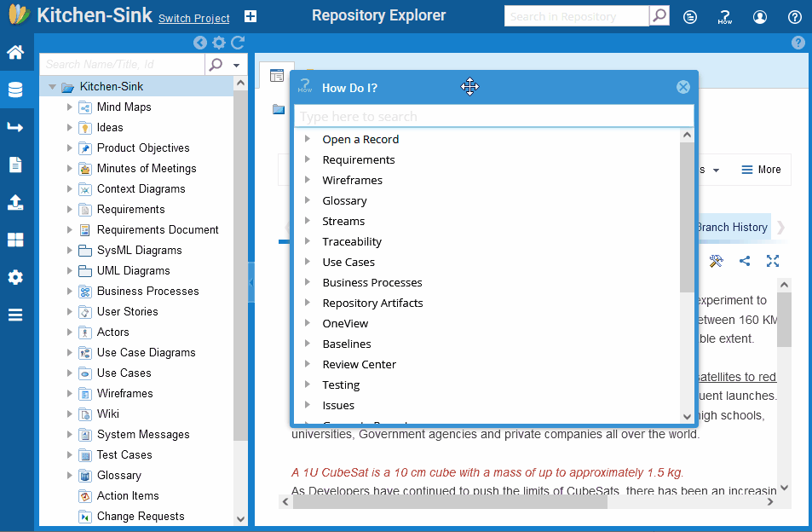Open the How Do I header icon
The width and height of the screenshot is (812, 532).
725,17
